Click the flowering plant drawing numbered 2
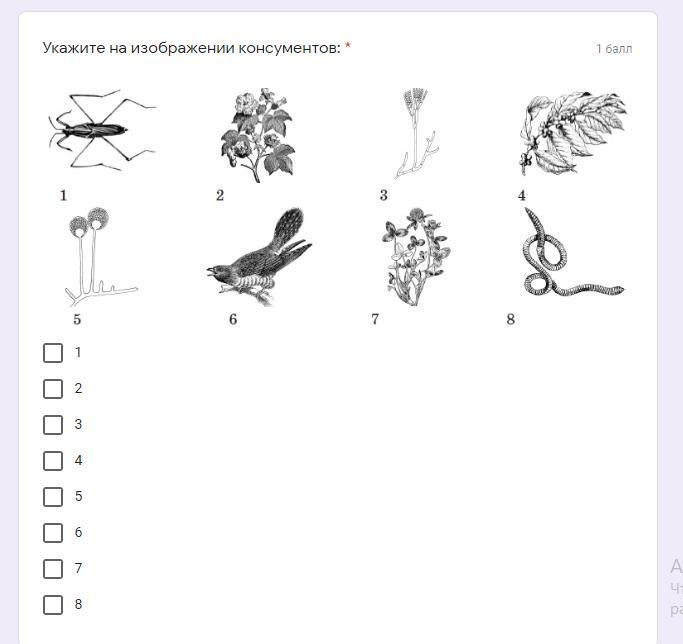The width and height of the screenshot is (683, 644). coord(258,135)
